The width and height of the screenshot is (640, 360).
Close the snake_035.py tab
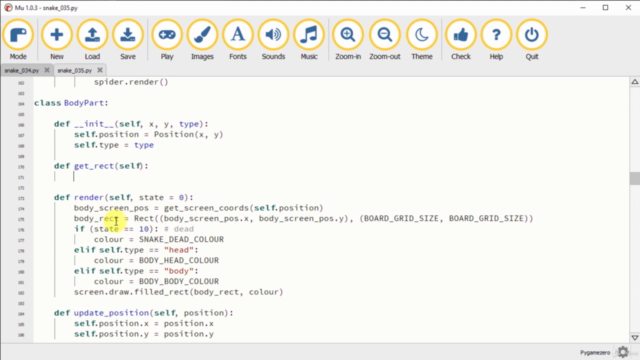click(100, 70)
